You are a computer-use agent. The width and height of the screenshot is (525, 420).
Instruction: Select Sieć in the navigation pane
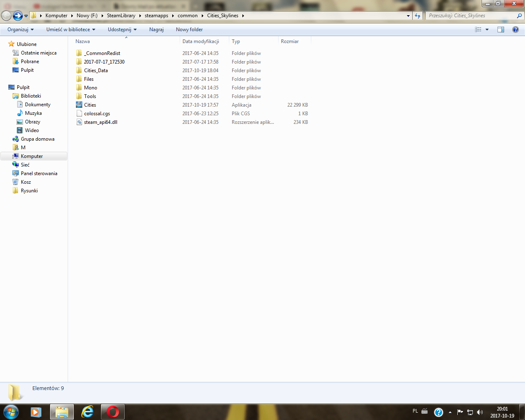tap(25, 165)
